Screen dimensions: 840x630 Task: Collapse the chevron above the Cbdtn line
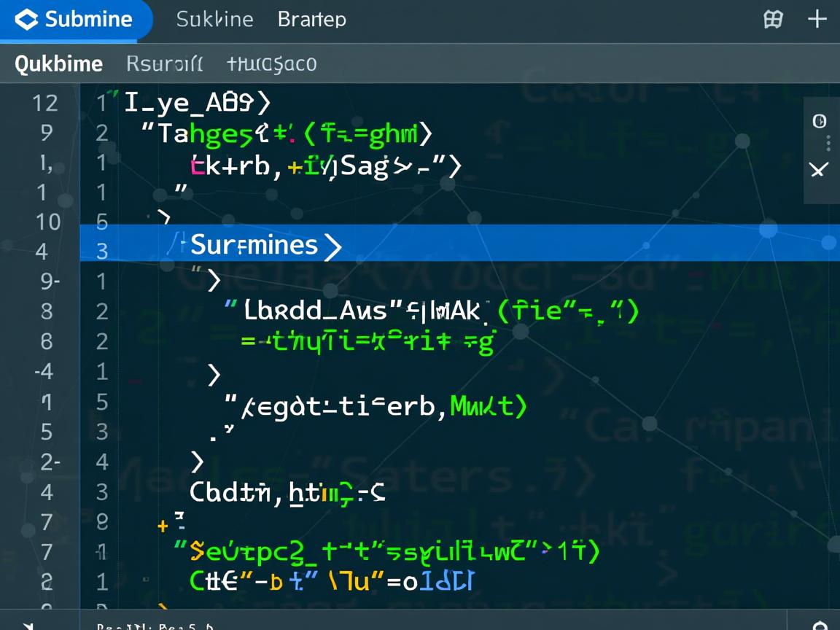pos(197,461)
